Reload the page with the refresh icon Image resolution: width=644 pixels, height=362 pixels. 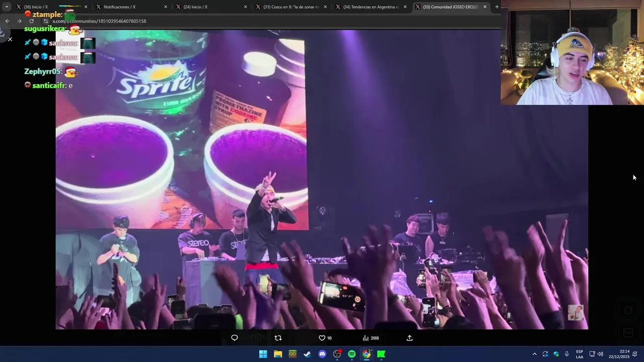pyautogui.click(x=31, y=21)
